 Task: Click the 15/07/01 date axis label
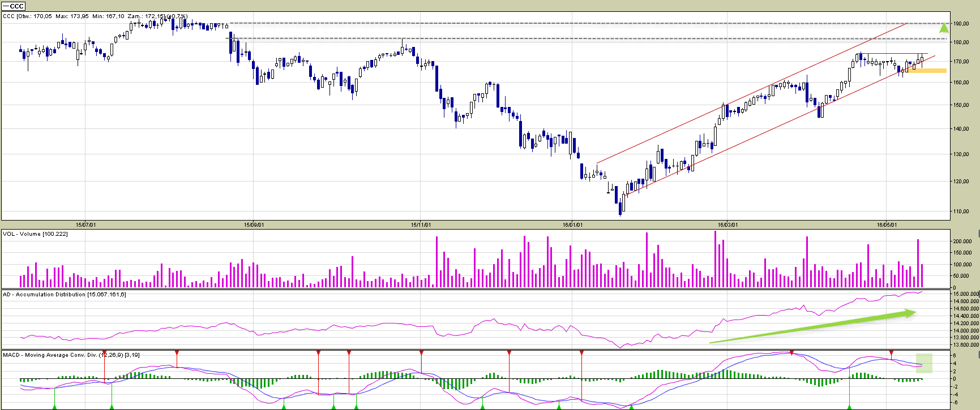pyautogui.click(x=86, y=225)
